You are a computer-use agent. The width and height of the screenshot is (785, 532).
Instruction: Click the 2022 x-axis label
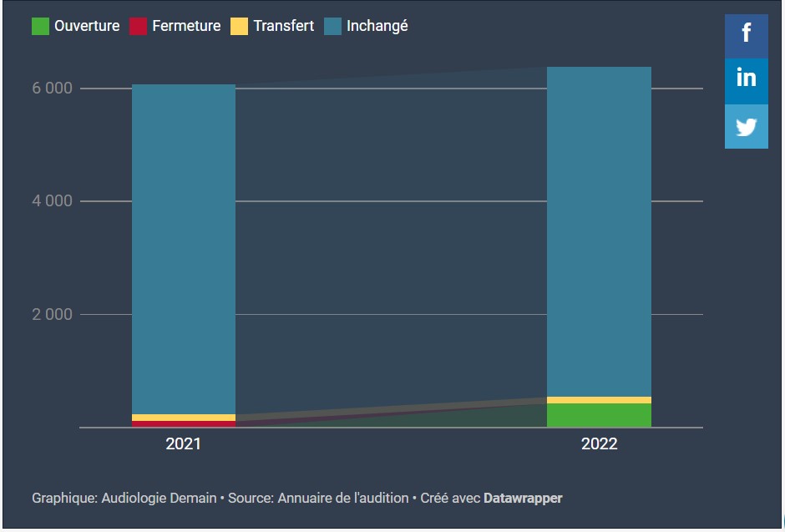pos(599,444)
